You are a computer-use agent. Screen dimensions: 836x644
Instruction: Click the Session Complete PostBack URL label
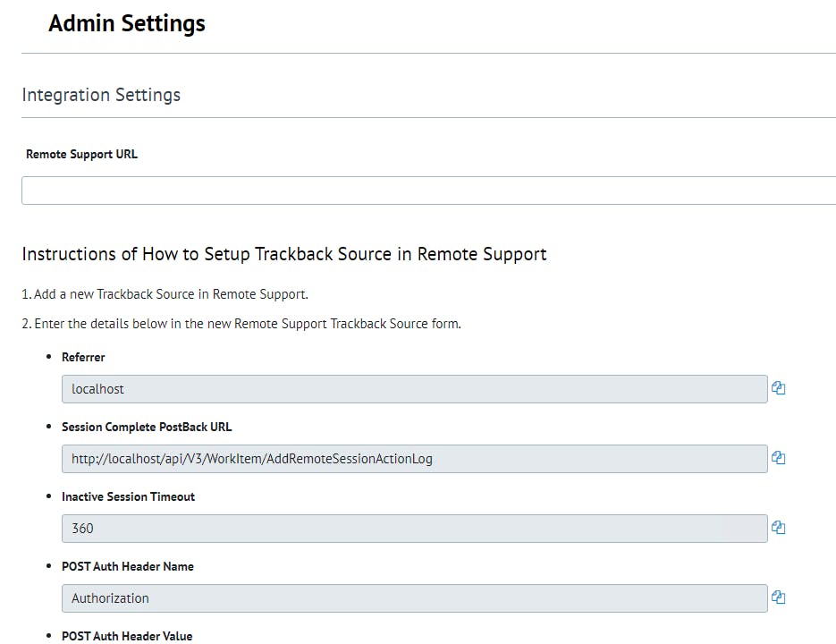coord(147,427)
